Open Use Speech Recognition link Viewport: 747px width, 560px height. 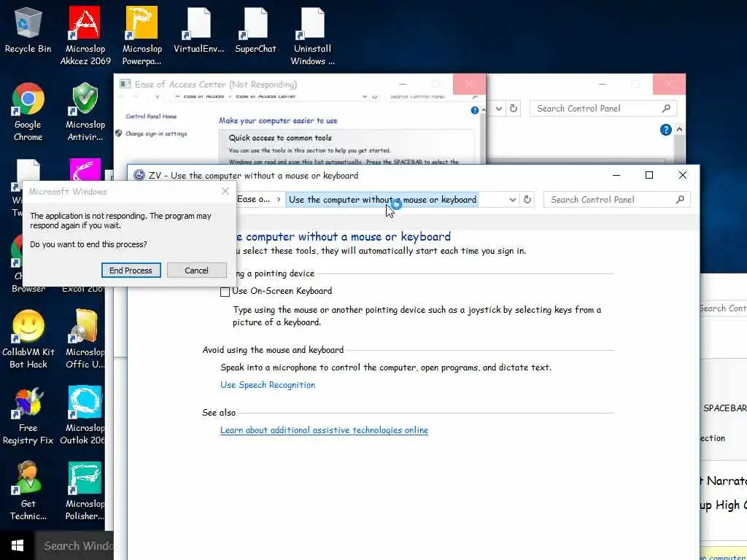[268, 385]
